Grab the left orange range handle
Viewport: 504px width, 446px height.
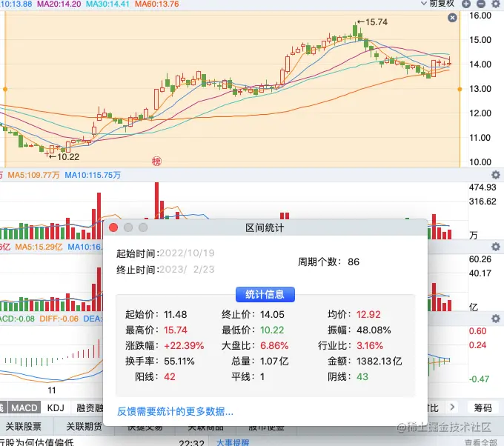tap(5, 89)
